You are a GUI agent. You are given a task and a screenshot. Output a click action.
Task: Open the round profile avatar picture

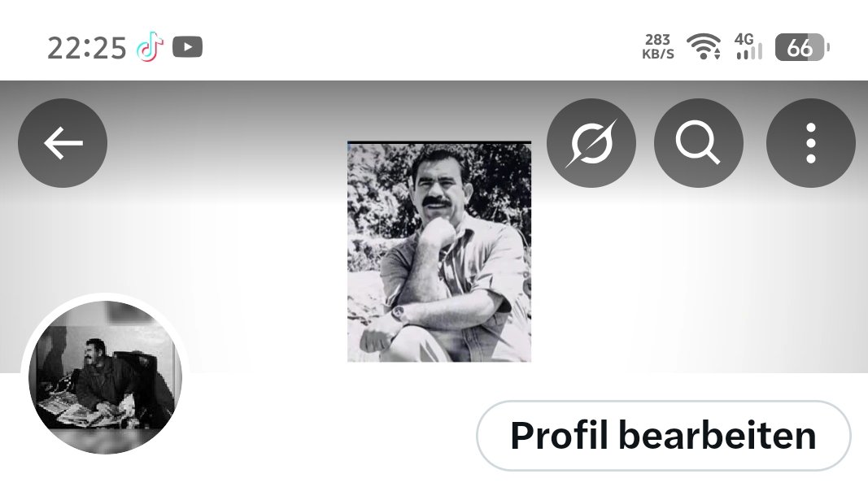[x=105, y=377]
